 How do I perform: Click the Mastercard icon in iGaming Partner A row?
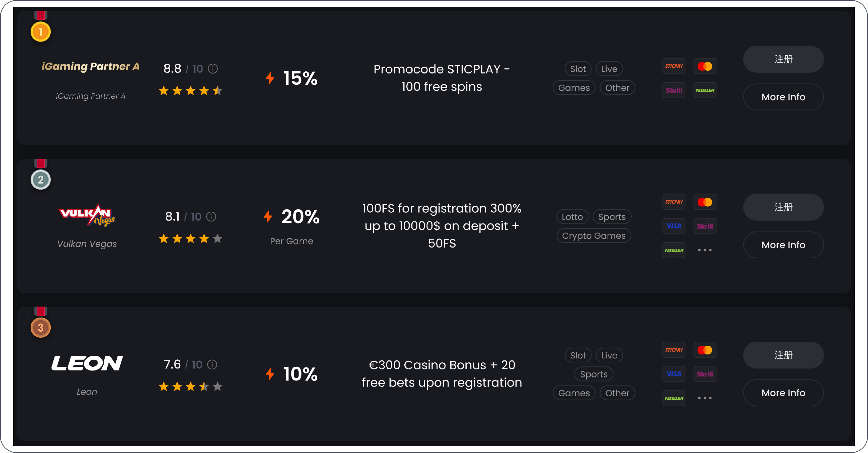click(705, 66)
